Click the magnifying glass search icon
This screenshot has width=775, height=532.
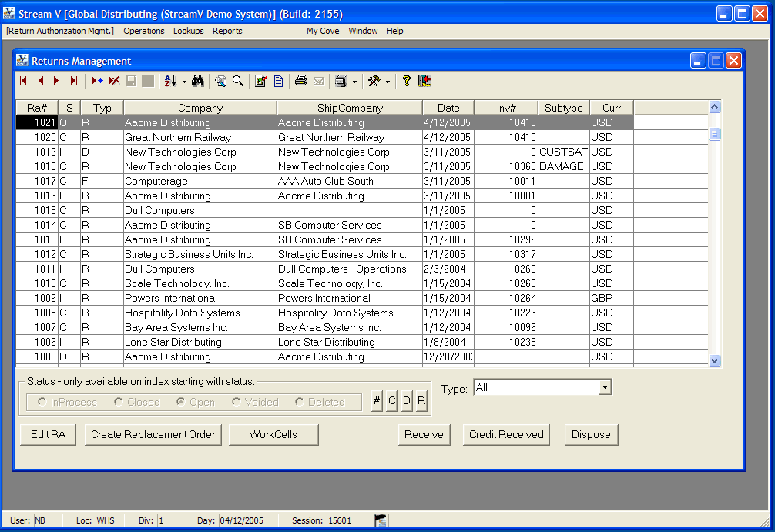[238, 81]
